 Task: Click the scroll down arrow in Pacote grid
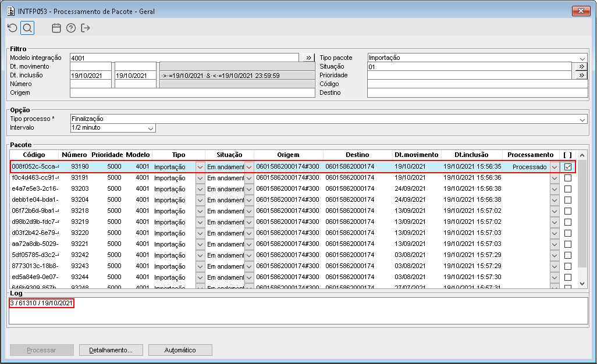[x=582, y=283]
